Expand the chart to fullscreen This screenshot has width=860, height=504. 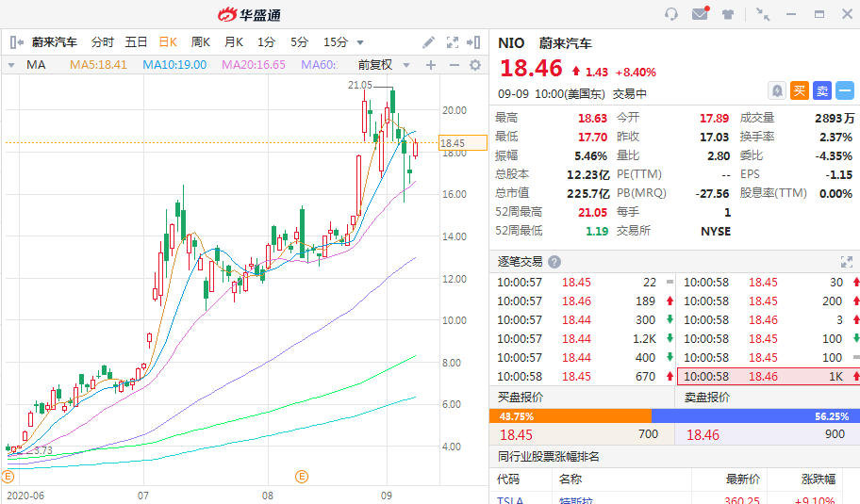point(453,42)
